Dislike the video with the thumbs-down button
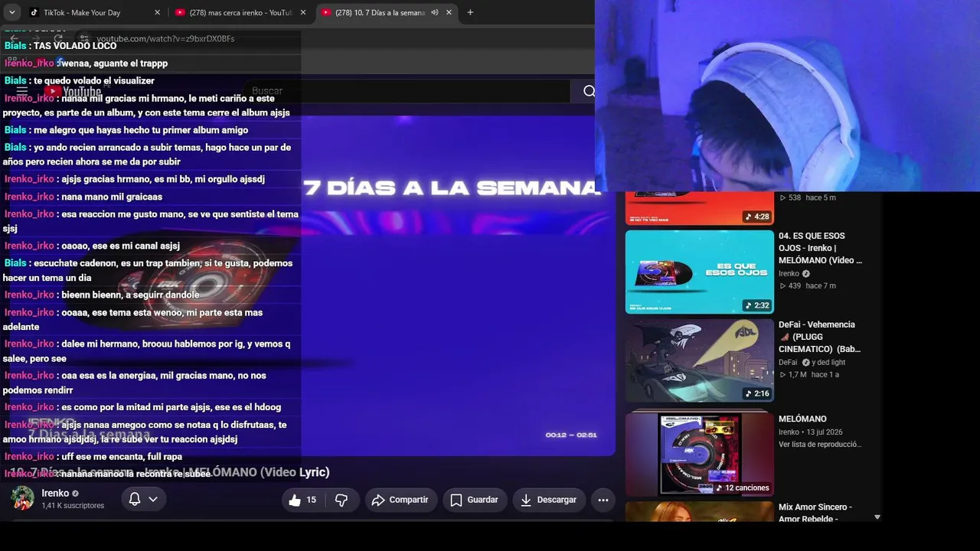Screen dimensions: 980x551 click(x=341, y=500)
